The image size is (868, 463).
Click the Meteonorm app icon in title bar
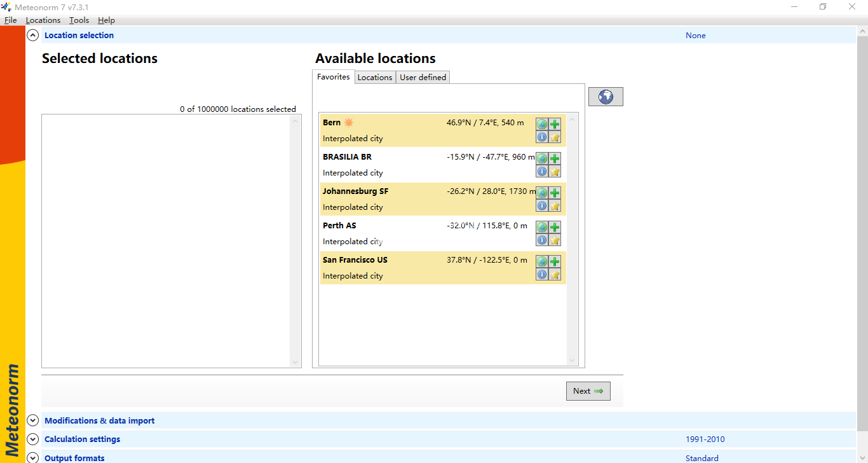tap(6, 6)
